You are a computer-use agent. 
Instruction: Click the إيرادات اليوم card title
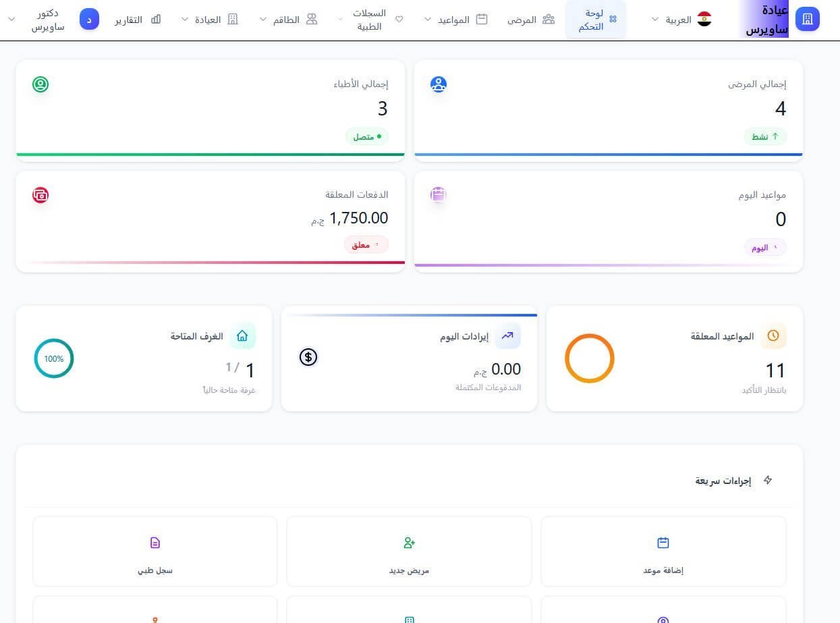coord(464,336)
